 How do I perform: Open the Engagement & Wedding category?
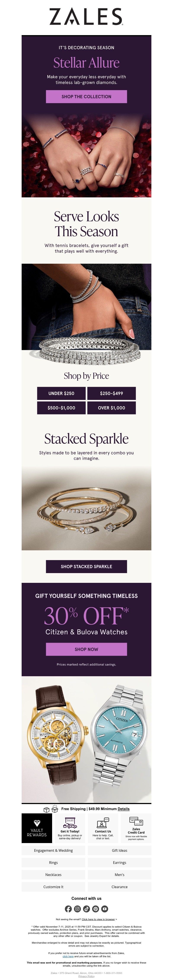point(53,850)
